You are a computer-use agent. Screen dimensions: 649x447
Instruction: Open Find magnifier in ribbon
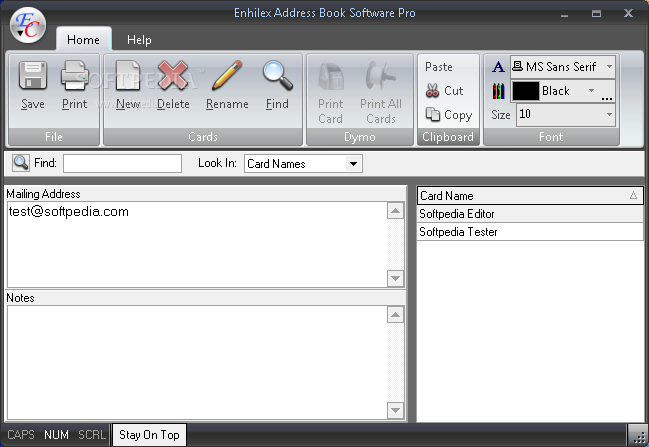(277, 85)
